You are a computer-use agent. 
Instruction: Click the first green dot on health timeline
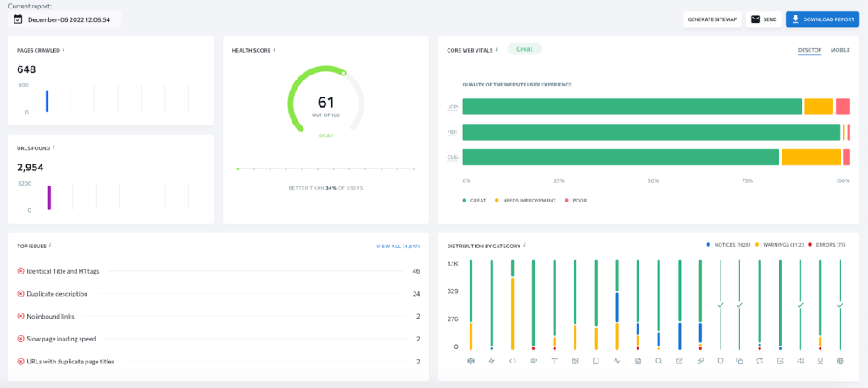coord(238,169)
